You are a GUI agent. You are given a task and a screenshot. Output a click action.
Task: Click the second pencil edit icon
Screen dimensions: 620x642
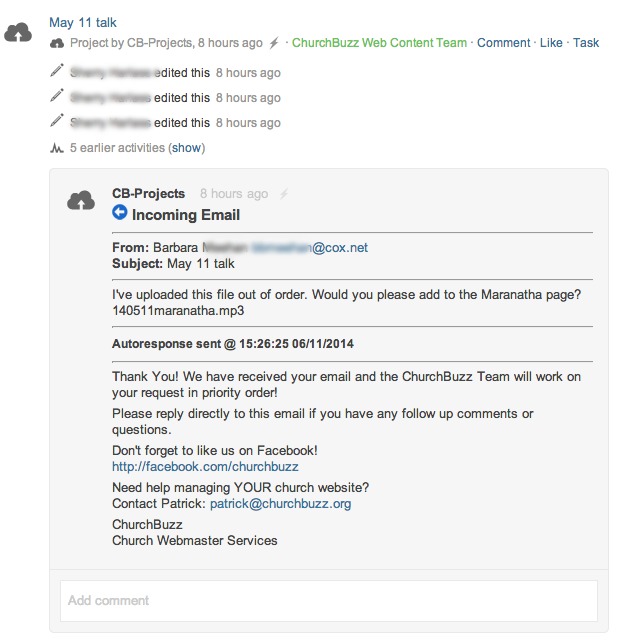pos(57,97)
